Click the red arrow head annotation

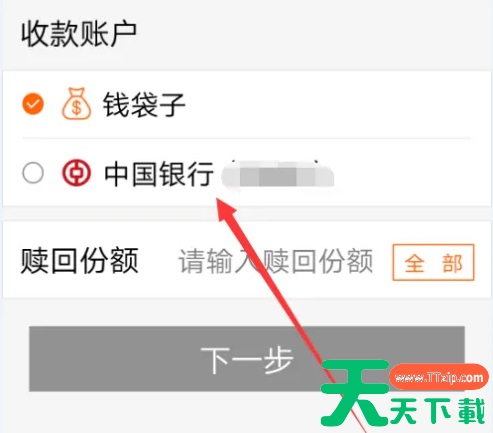(x=227, y=210)
